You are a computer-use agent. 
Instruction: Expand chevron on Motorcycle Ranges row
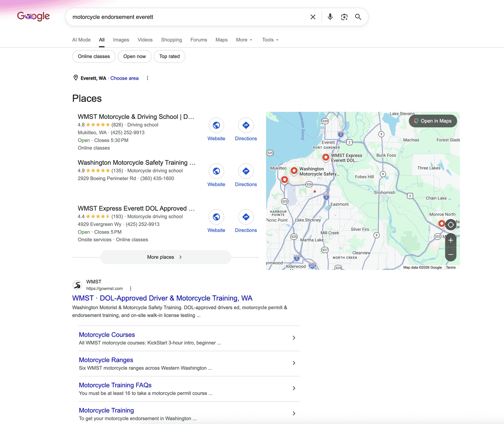294,363
